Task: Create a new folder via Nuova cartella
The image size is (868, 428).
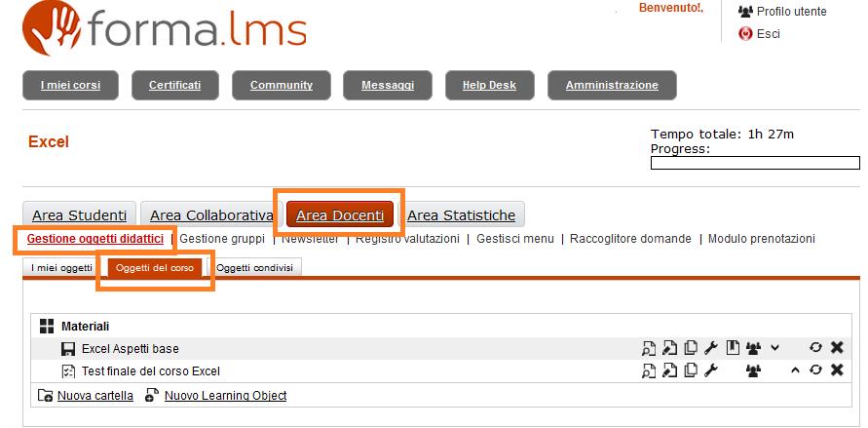Action: pos(94,396)
